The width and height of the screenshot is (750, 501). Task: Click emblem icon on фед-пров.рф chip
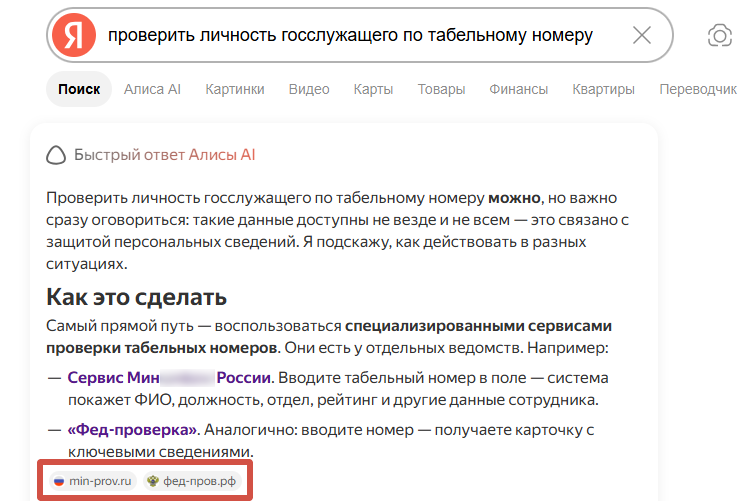coord(153,481)
